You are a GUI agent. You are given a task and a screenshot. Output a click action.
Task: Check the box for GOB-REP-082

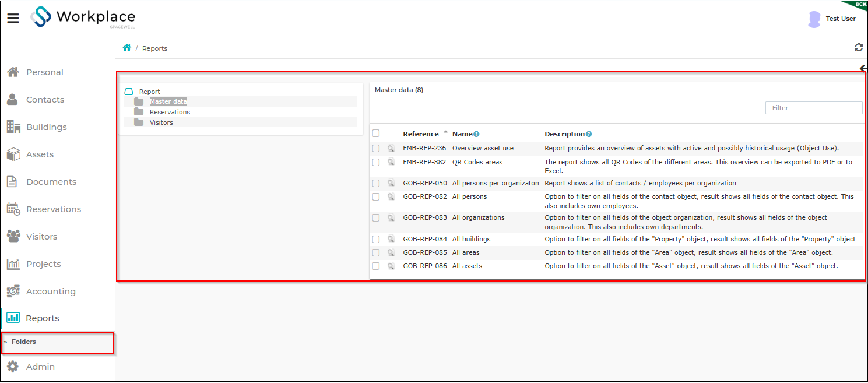tap(376, 196)
